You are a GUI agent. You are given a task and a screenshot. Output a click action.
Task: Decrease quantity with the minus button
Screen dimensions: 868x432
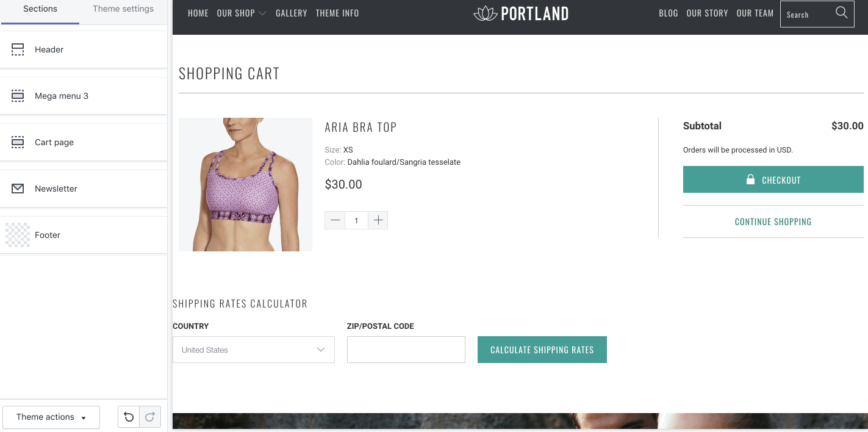click(335, 220)
